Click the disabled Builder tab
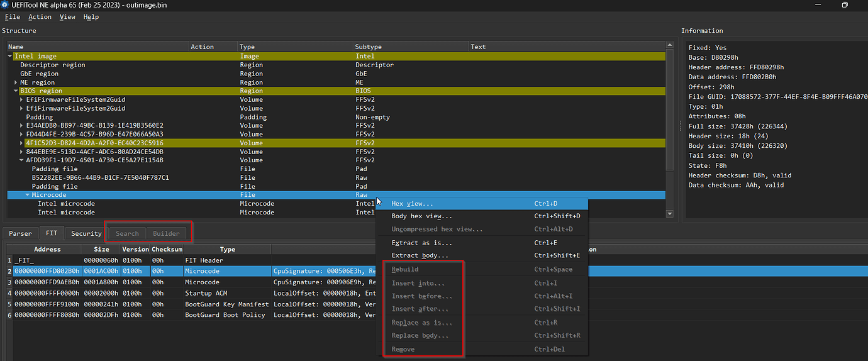868x361 pixels. (167, 233)
